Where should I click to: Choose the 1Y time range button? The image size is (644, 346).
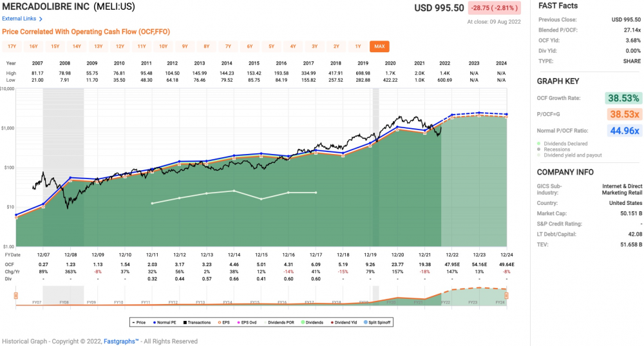pyautogui.click(x=357, y=46)
